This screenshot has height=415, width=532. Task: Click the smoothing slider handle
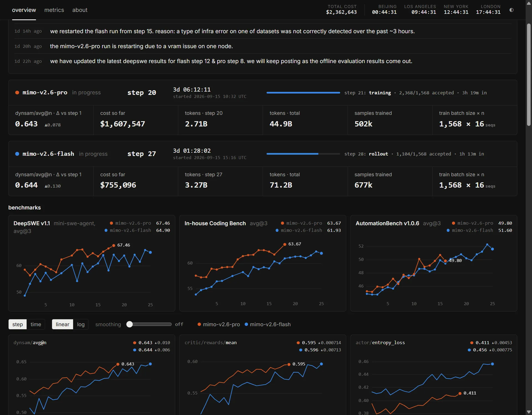[x=130, y=324]
